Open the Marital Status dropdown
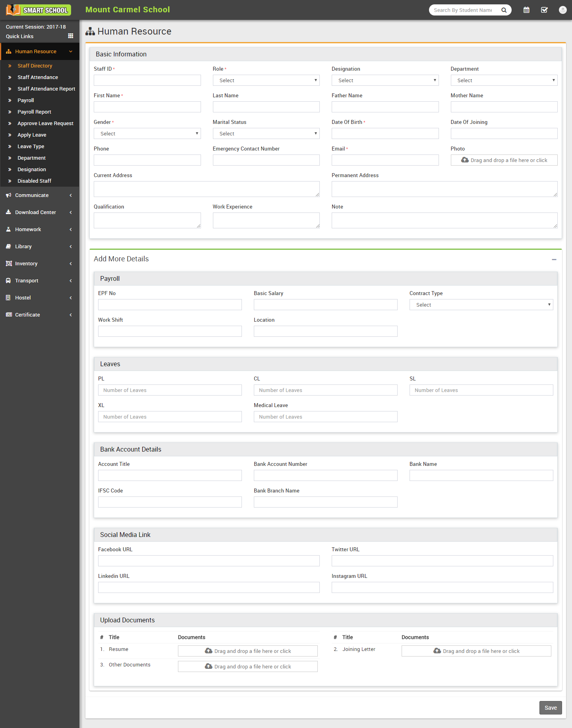 click(x=266, y=133)
